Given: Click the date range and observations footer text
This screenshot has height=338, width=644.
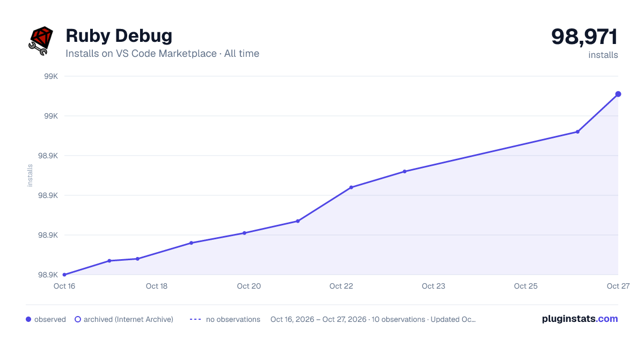Looking at the screenshot, I should 373,319.
